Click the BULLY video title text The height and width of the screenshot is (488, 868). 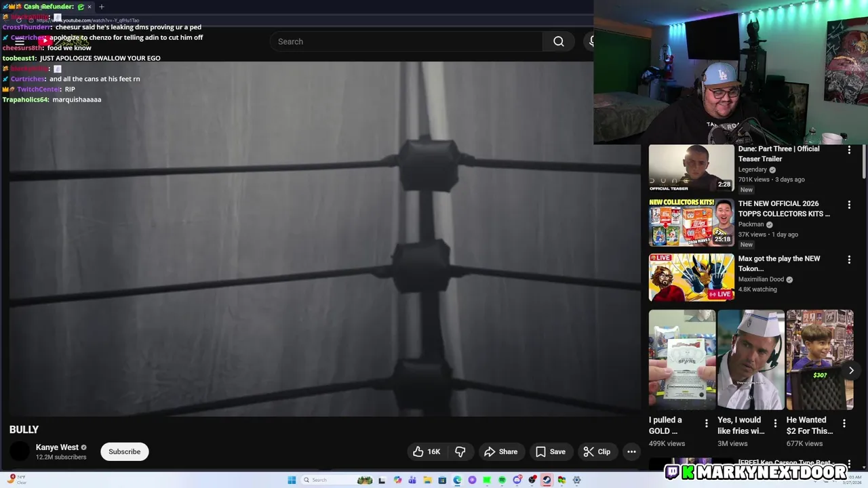(24, 430)
